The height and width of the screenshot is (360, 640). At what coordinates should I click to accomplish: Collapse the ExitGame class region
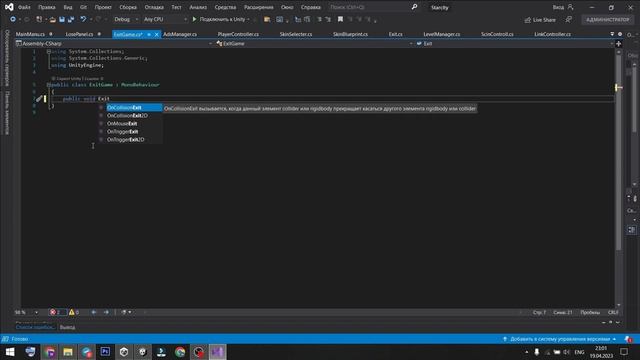pos(49,85)
